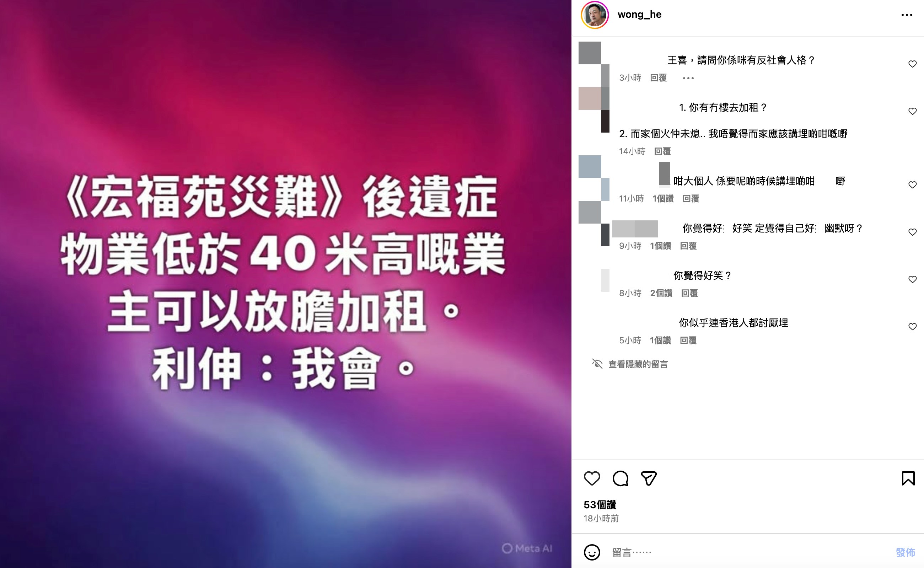Like the comment 你覺得好笑？
The width and height of the screenshot is (924, 568).
pos(912,279)
